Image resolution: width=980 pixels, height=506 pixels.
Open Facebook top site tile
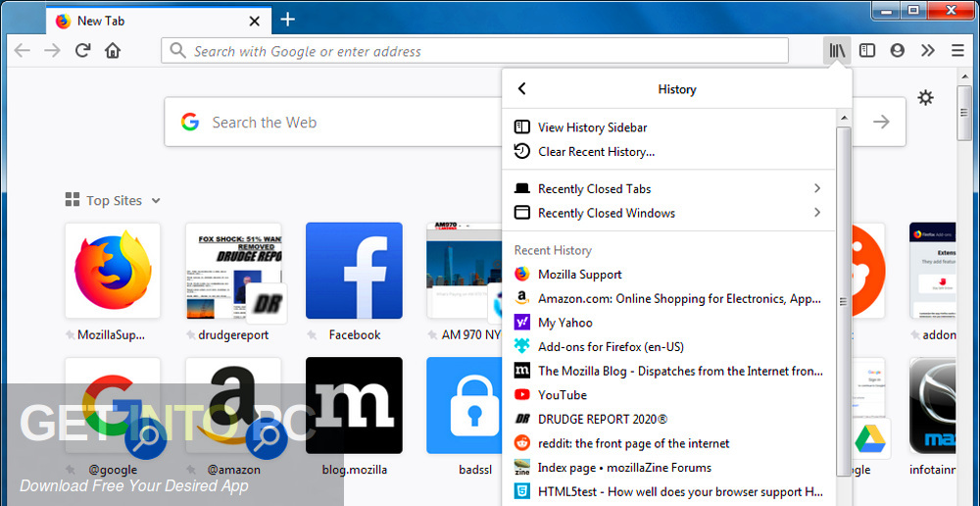pyautogui.click(x=354, y=271)
